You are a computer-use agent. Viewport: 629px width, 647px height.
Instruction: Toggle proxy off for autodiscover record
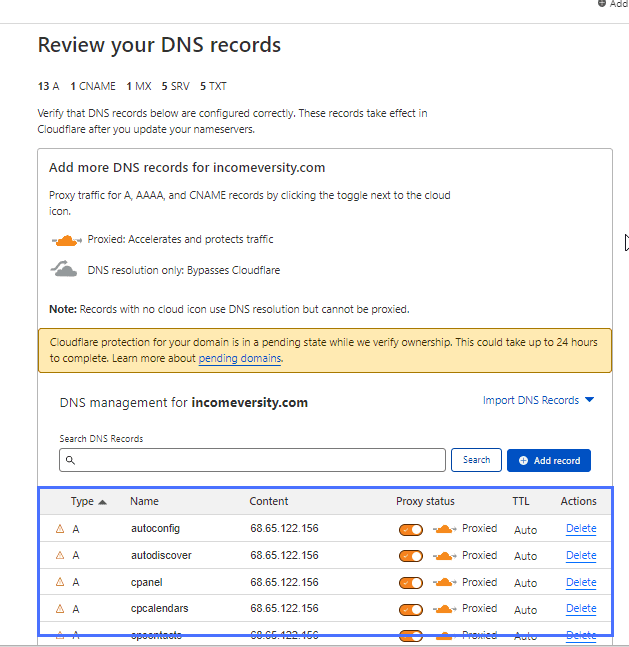pos(411,556)
